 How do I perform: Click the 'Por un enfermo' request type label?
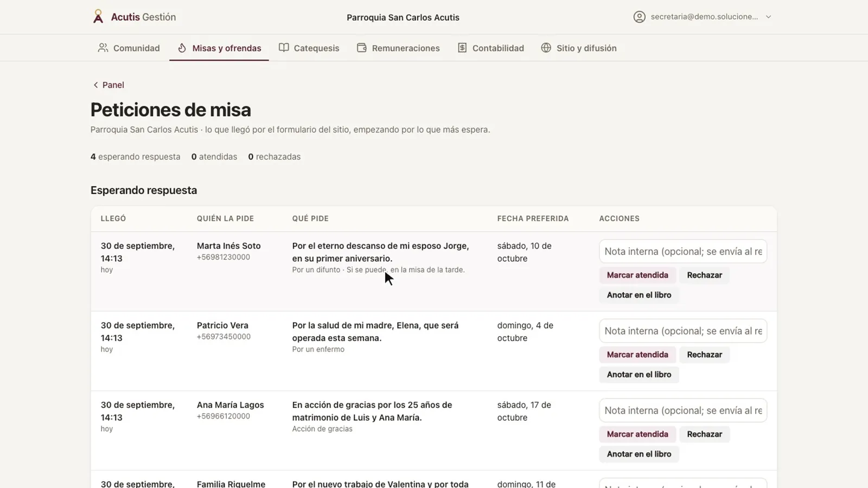coord(318,349)
